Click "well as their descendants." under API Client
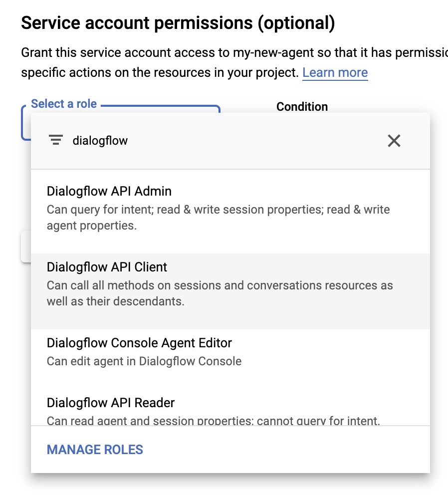The width and height of the screenshot is (448, 502). click(115, 301)
